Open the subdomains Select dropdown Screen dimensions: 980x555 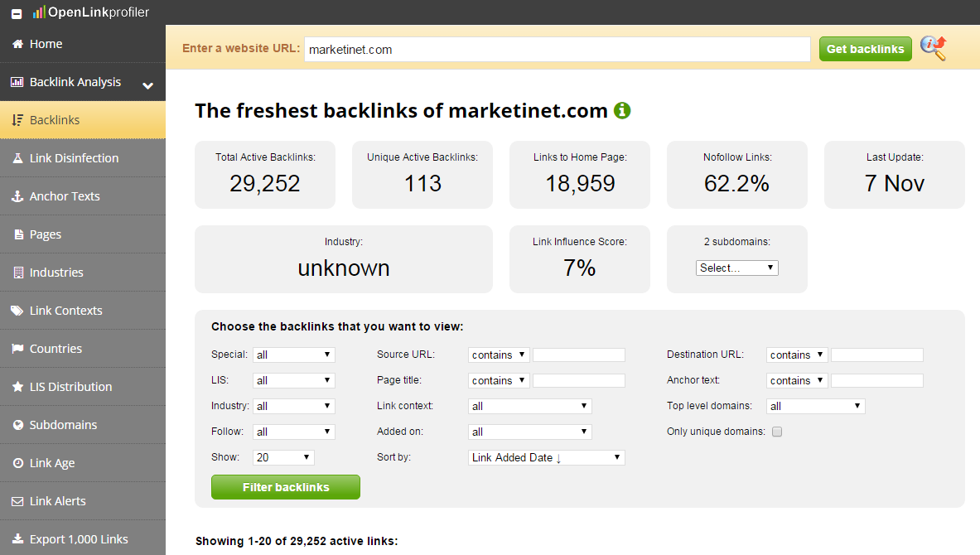737,268
